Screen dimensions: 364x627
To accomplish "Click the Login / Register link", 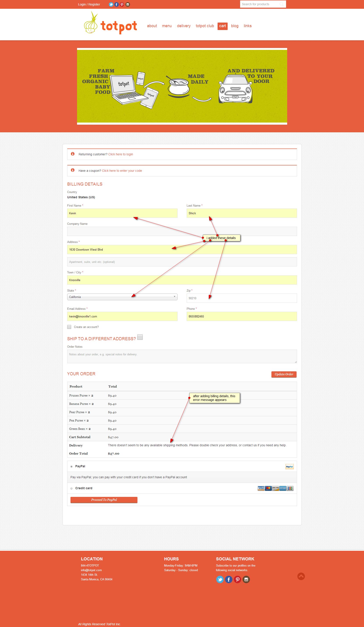I will (89, 4).
